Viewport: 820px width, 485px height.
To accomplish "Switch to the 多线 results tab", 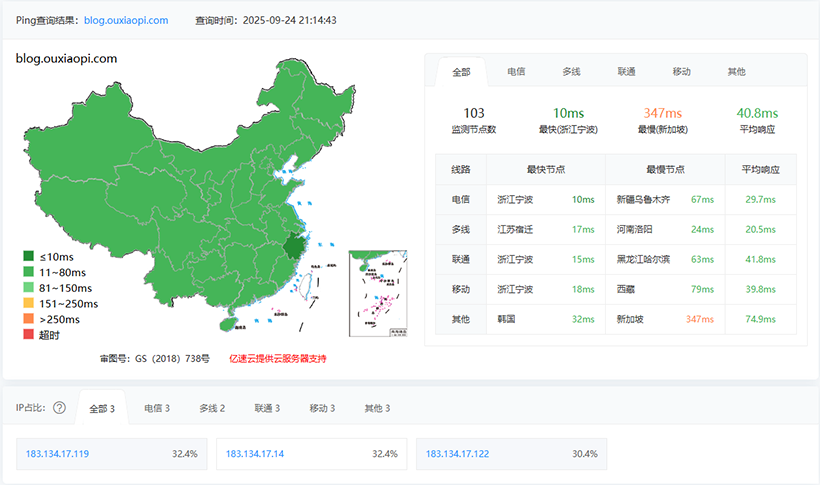I will (x=572, y=72).
